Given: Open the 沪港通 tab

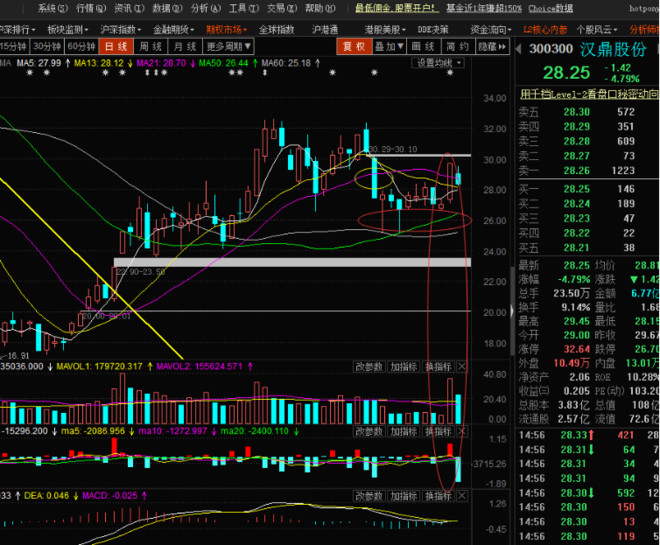Looking at the screenshot, I should tap(325, 29).
